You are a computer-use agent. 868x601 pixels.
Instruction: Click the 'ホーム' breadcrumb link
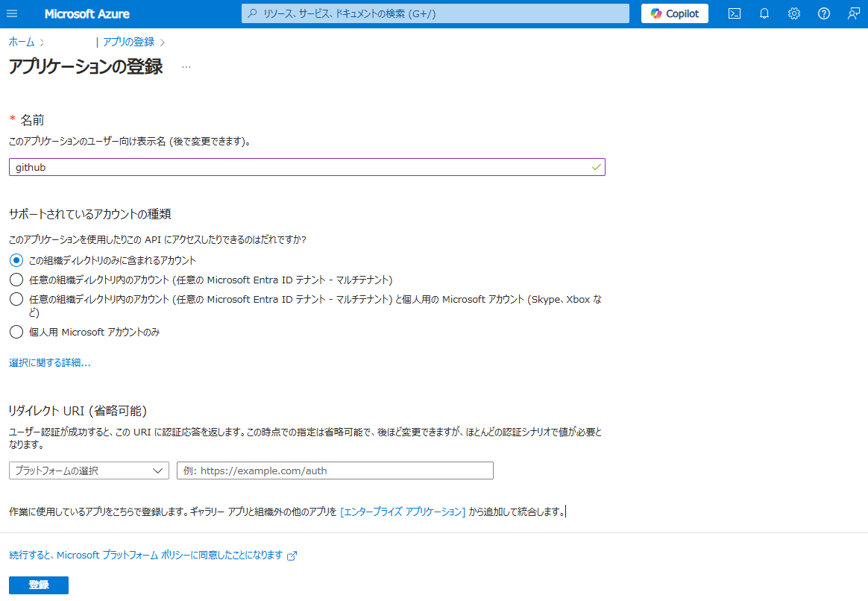click(x=22, y=42)
